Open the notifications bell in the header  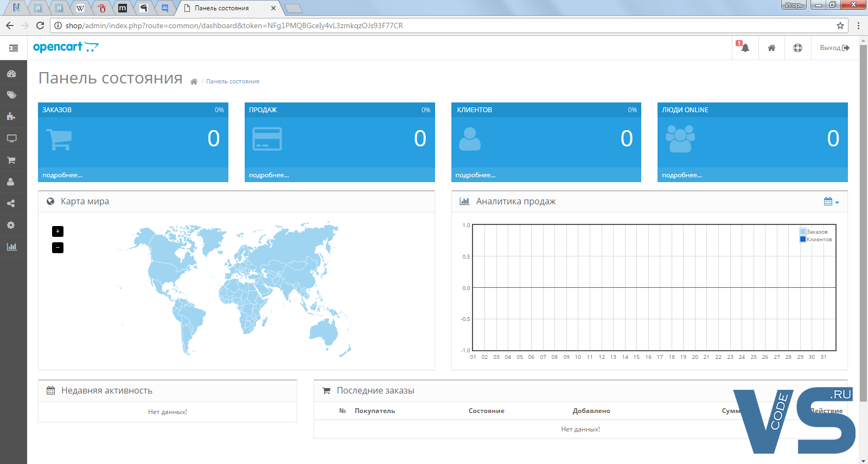coord(745,48)
